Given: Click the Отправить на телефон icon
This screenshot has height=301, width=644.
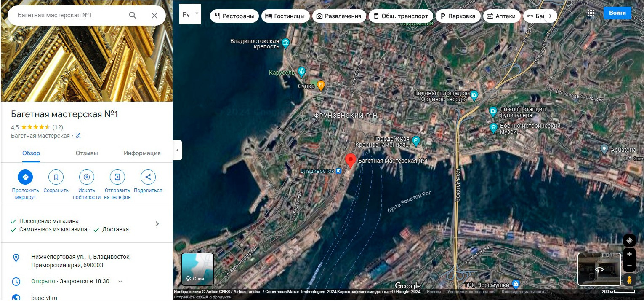Looking at the screenshot, I should [117, 177].
